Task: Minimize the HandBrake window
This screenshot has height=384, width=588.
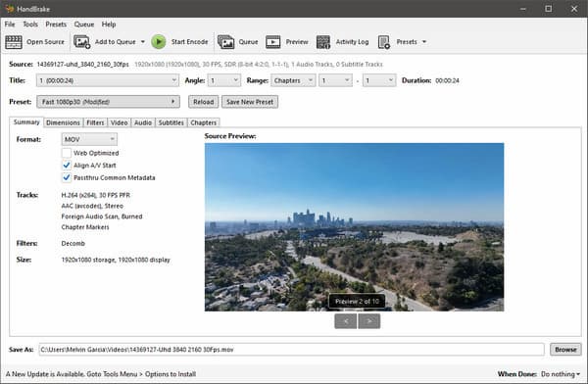Action: click(523, 8)
